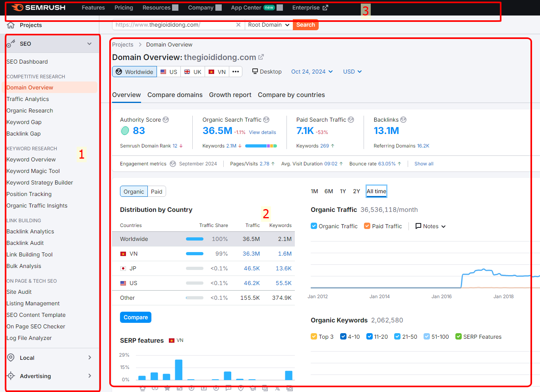This screenshot has width=540, height=392.
Task: Click the Notes flag icon
Action: 418,226
